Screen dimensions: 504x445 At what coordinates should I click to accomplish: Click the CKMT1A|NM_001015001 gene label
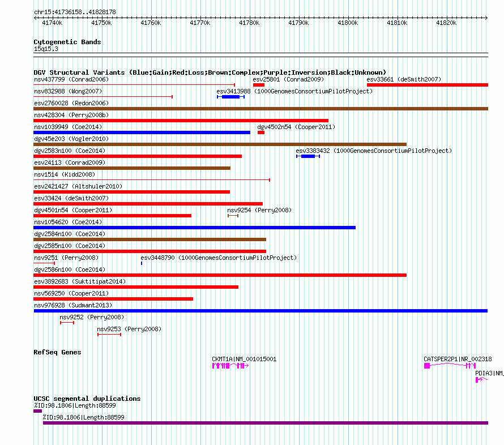[x=244, y=359]
